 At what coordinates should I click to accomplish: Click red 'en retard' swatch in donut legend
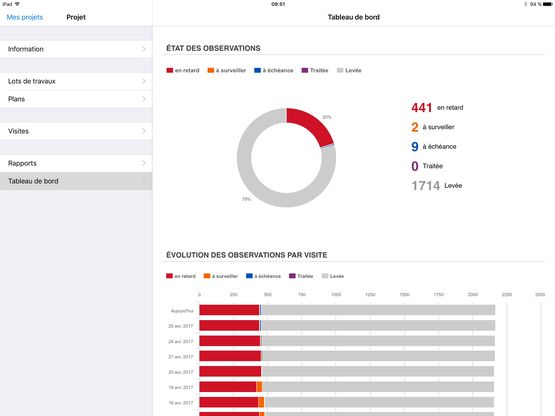[170, 70]
